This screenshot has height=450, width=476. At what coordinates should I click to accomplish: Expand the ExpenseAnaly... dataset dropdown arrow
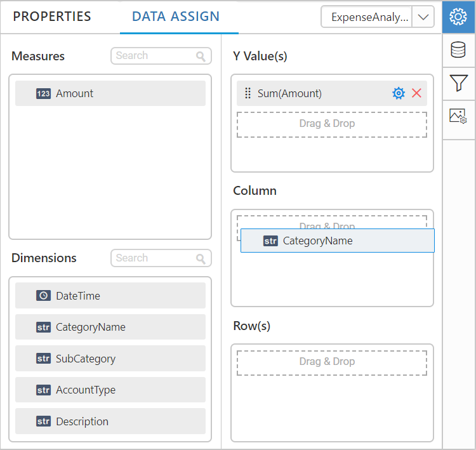tap(423, 18)
